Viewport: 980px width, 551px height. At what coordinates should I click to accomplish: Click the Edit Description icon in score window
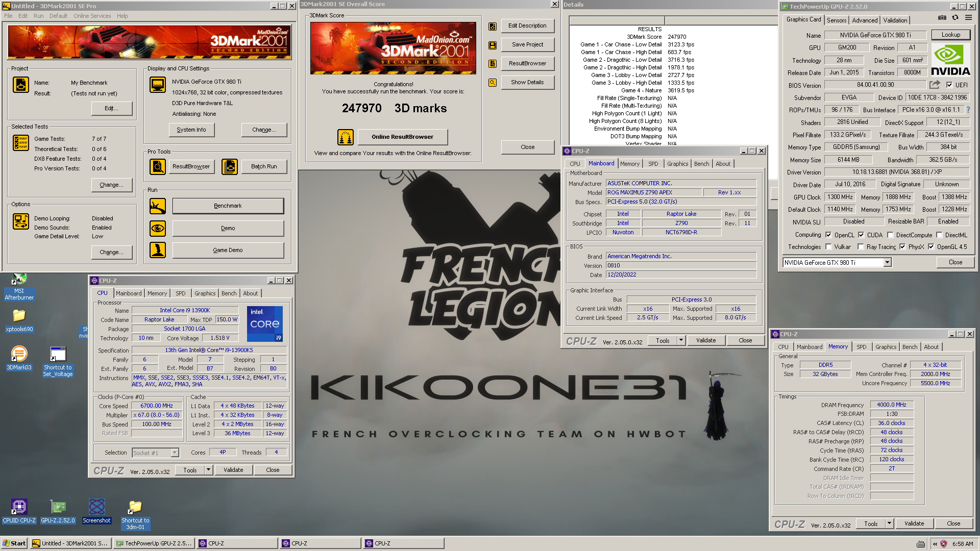[x=493, y=27]
